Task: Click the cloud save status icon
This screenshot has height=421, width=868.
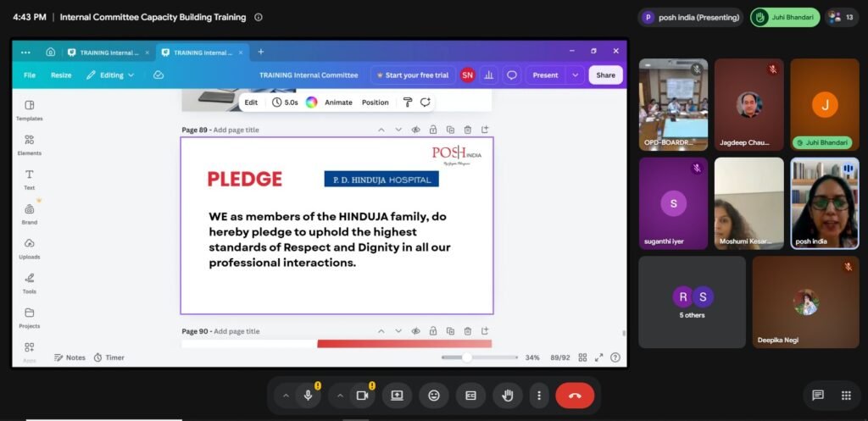Action: coord(159,75)
